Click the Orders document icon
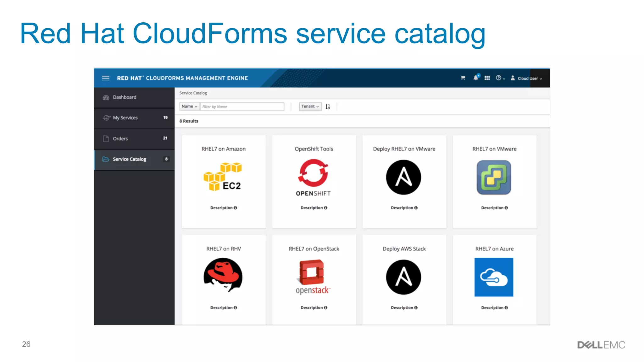 (x=106, y=139)
